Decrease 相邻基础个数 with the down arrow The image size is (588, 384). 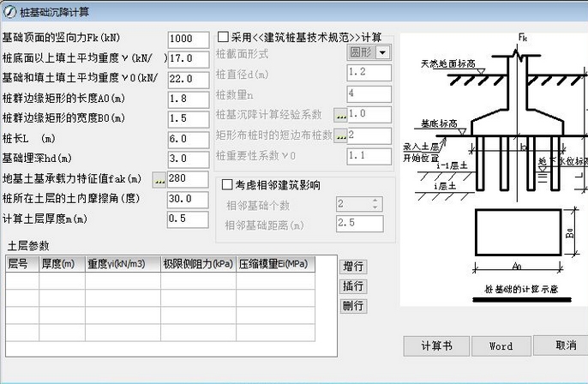click(x=374, y=207)
